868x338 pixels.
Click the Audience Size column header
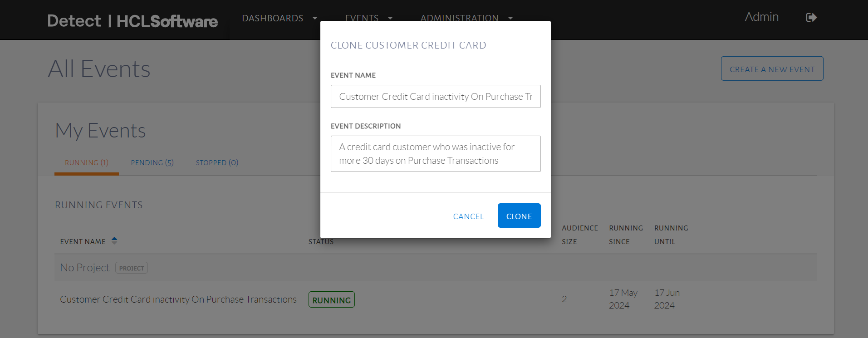(579, 235)
